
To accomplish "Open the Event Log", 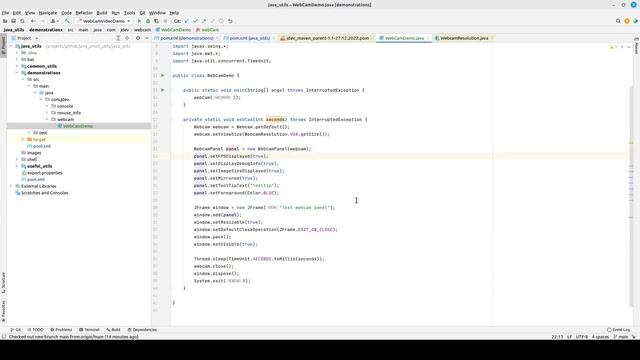I will pyautogui.click(x=618, y=329).
